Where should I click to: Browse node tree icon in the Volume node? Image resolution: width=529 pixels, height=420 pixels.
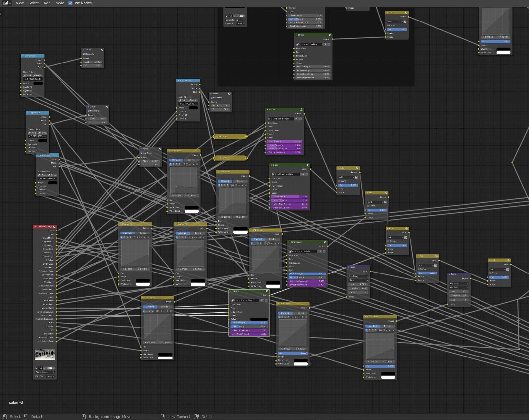(233, 301)
